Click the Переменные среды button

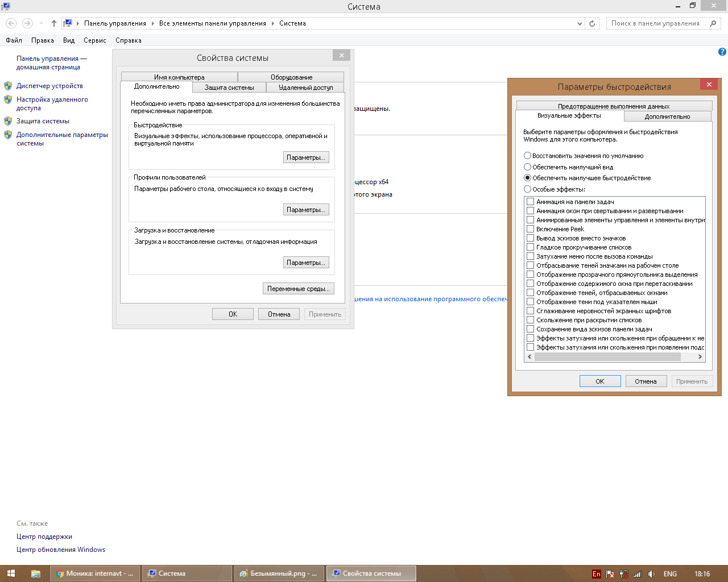click(299, 289)
